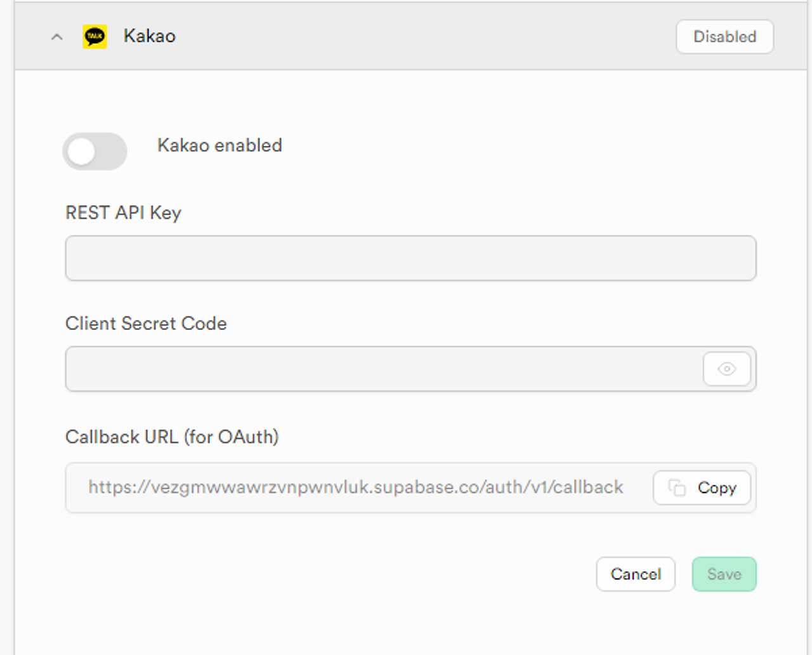Focus the Client Secret Code input field
Viewport: 812px width, 655px height.
click(x=384, y=369)
